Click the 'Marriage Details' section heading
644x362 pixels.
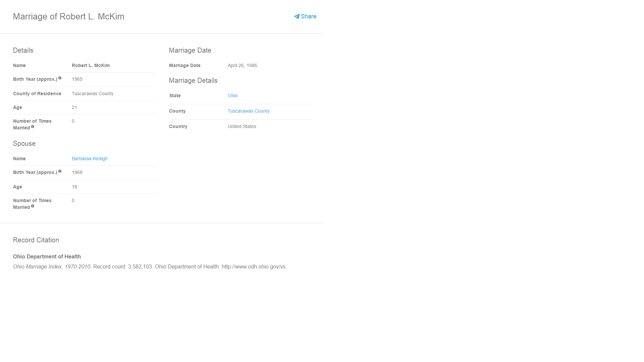click(x=193, y=80)
